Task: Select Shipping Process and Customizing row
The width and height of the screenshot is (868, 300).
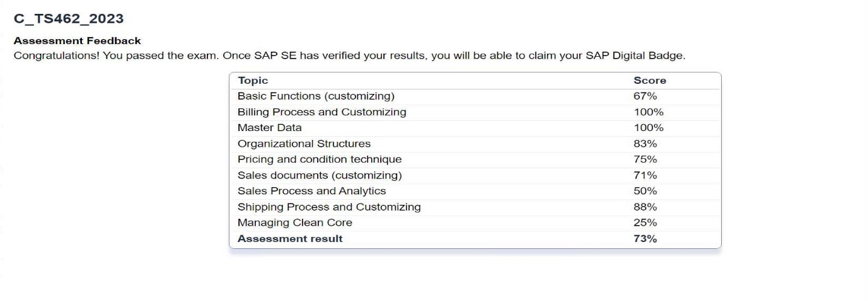Action: (475, 207)
